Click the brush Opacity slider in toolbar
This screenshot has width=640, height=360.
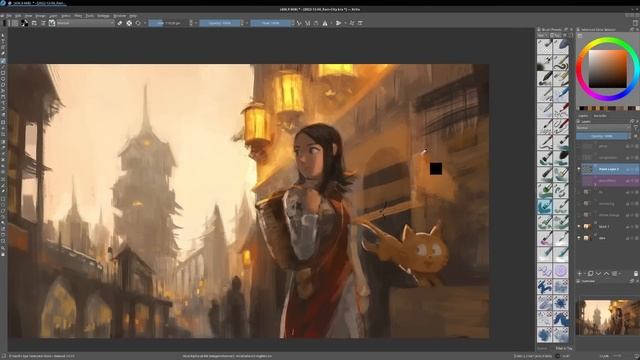click(x=220, y=23)
